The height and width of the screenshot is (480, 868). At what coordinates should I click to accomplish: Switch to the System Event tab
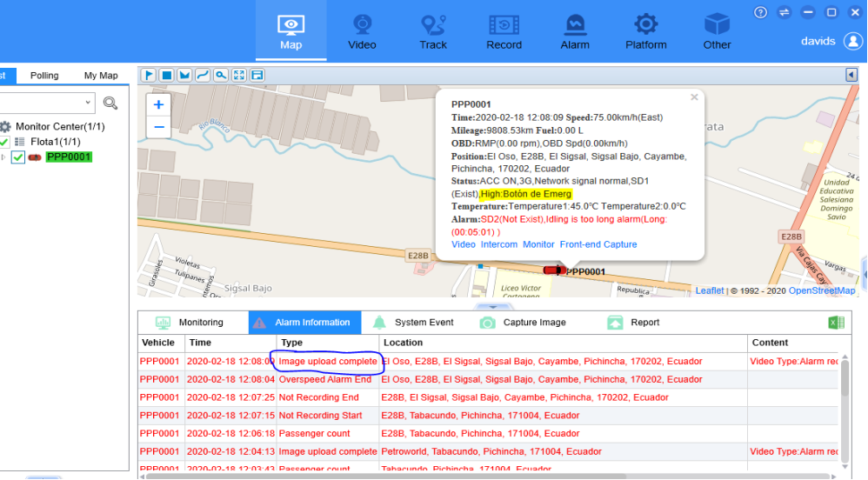click(413, 323)
